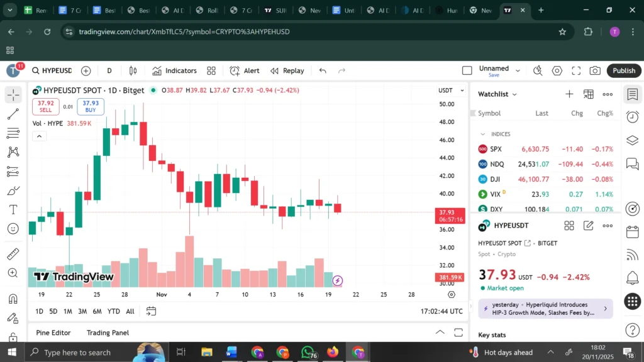Select the 3M date range
644x362 pixels.
pos(82,311)
